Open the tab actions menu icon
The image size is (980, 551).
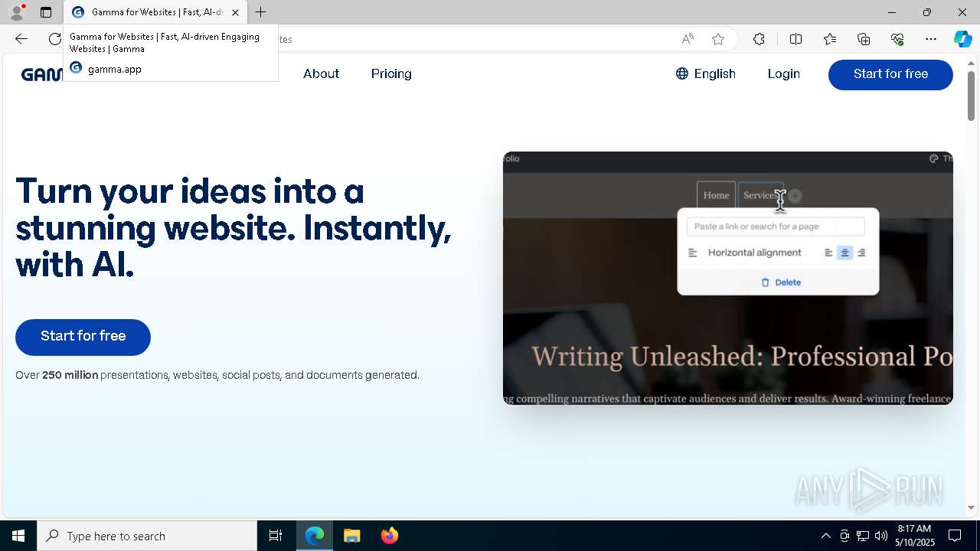46,12
